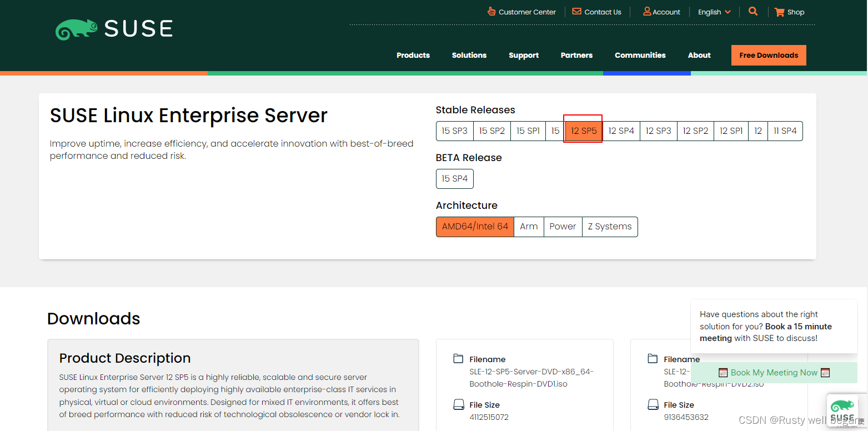
Task: Open the Communities menu
Action: [x=640, y=55]
